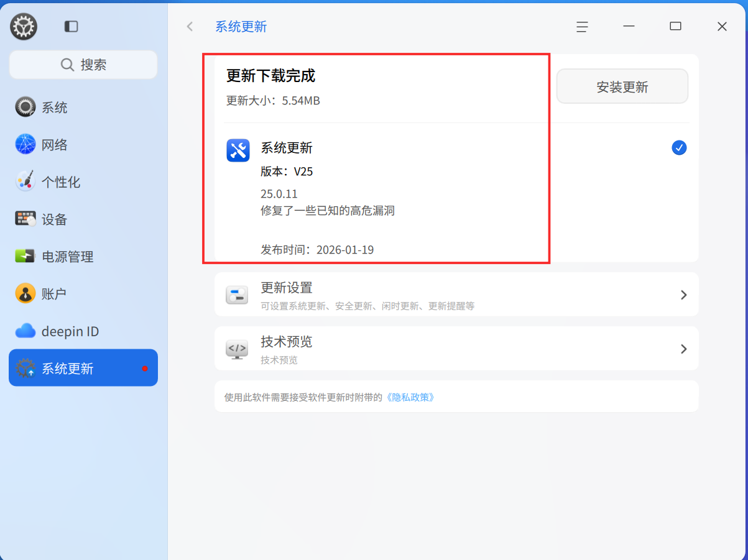Open 个性化 settings
The image size is (748, 560).
click(83, 182)
